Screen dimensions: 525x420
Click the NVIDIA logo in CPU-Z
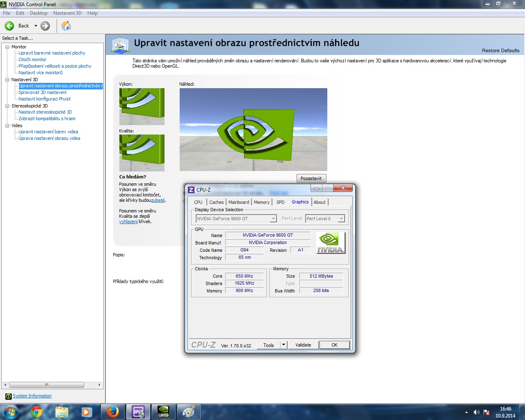click(x=331, y=243)
